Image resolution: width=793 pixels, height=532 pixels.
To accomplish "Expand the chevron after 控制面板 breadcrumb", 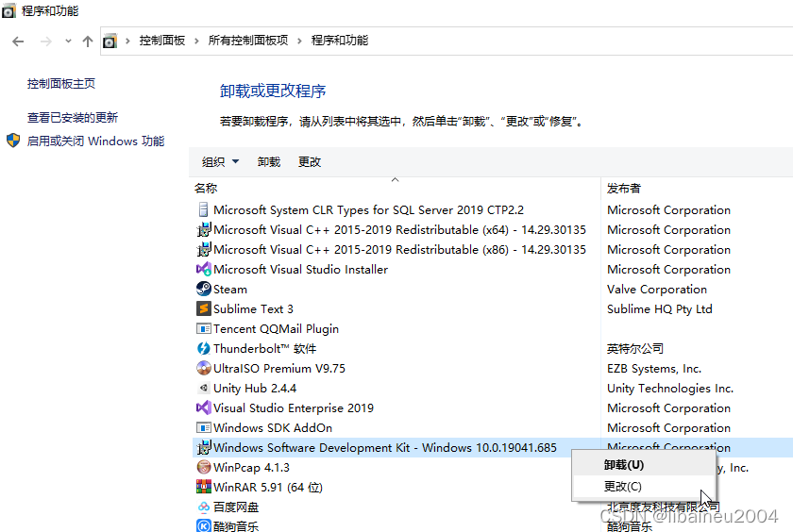I will pyautogui.click(x=196, y=41).
